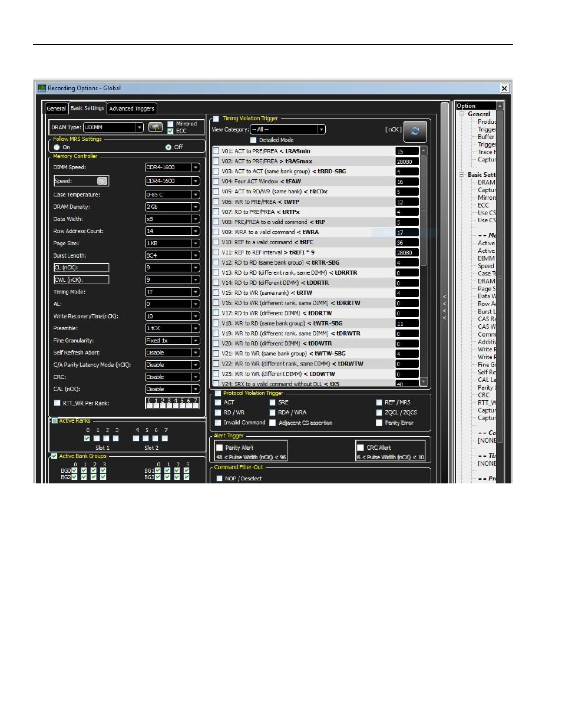The width and height of the screenshot is (562, 728).
Task: Enable the Protocol Violation Trigger checkbox
Action: pyautogui.click(x=218, y=393)
